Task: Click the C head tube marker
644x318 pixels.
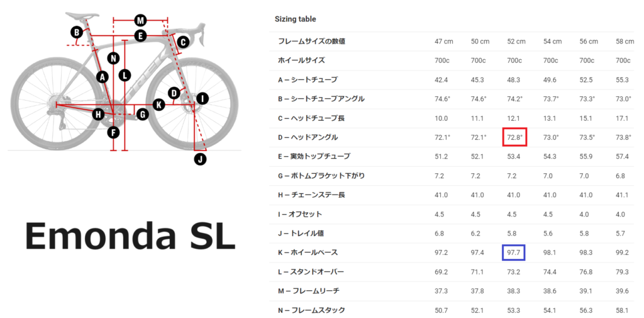Action: tap(182, 42)
